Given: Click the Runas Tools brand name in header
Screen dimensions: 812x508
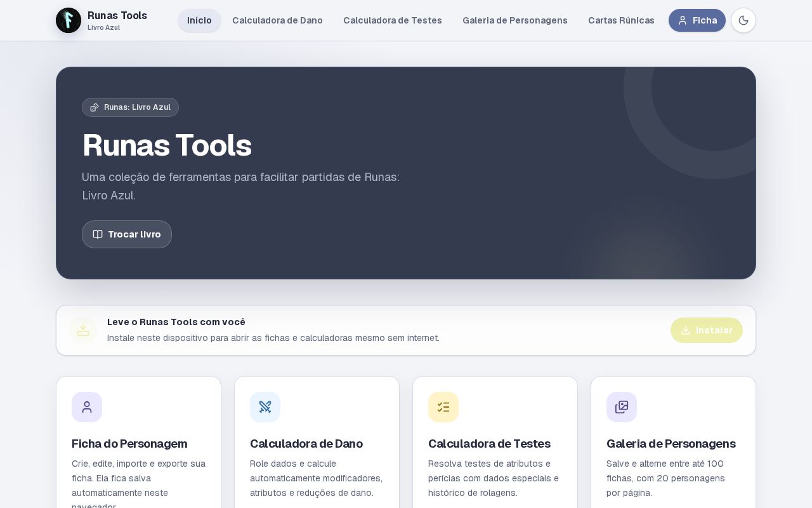Looking at the screenshot, I should pos(117,15).
